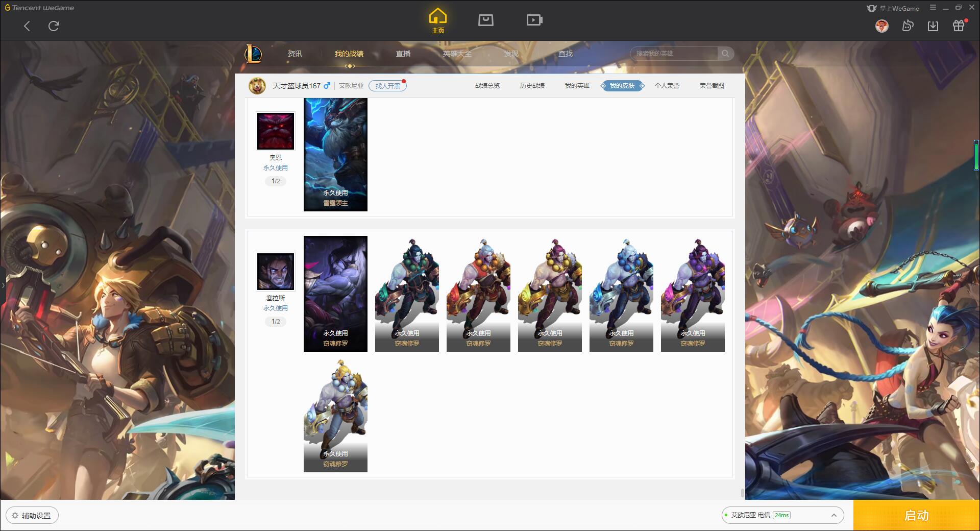This screenshot has width=980, height=531.
Task: Click the 窃魂修罗 splash art skin card
Action: coord(335,294)
